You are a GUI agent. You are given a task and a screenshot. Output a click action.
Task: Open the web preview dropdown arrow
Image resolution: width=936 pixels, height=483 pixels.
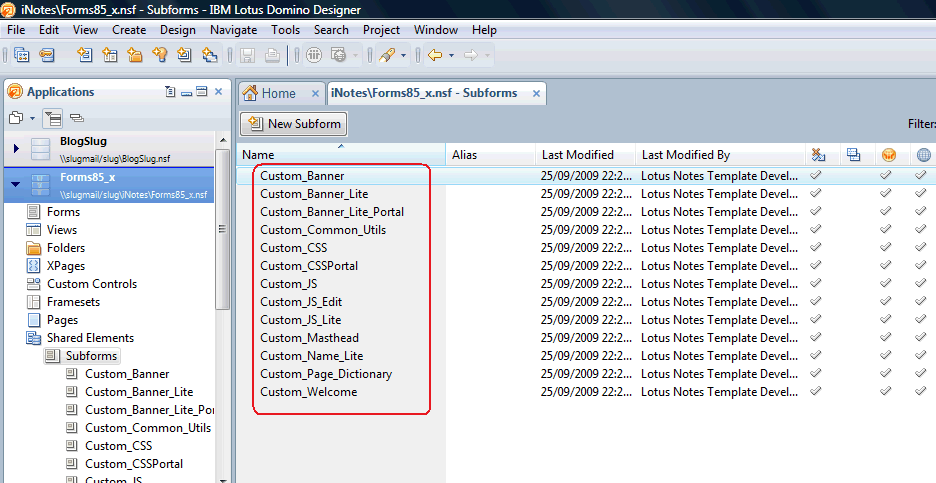355,56
